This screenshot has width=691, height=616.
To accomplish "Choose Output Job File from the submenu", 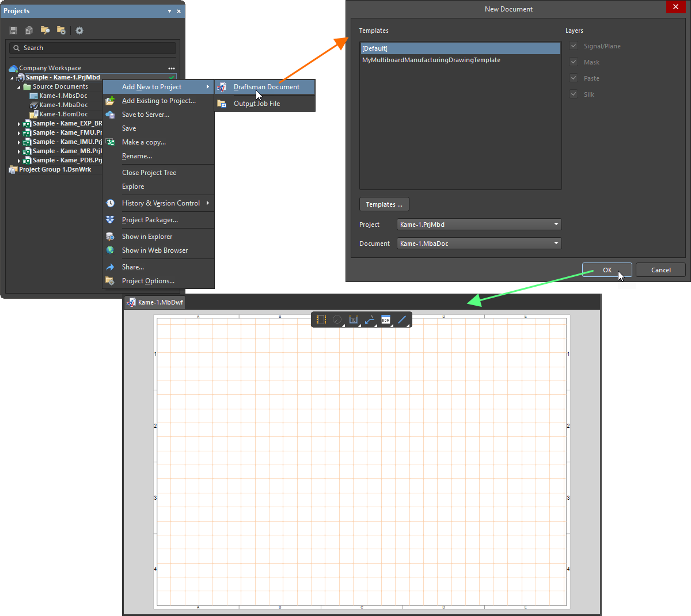I will 256,104.
